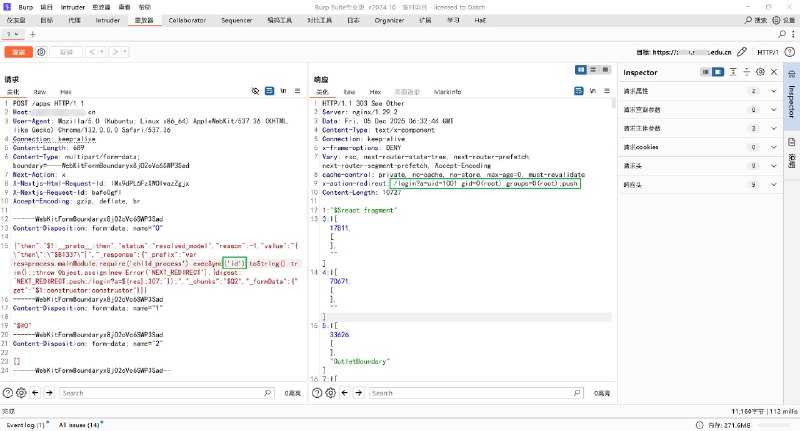This screenshot has width=800, height=431.
Task: Toggle request non-printable characters (\n) display
Action: [281, 90]
